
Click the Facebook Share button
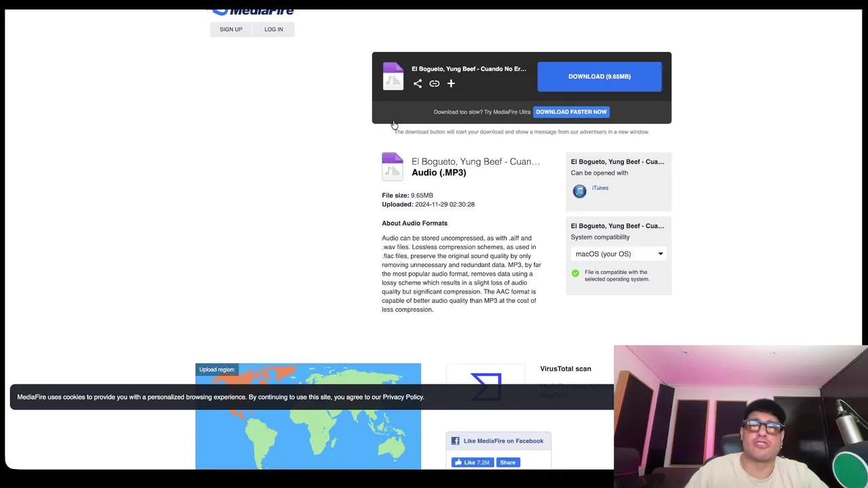click(508, 462)
